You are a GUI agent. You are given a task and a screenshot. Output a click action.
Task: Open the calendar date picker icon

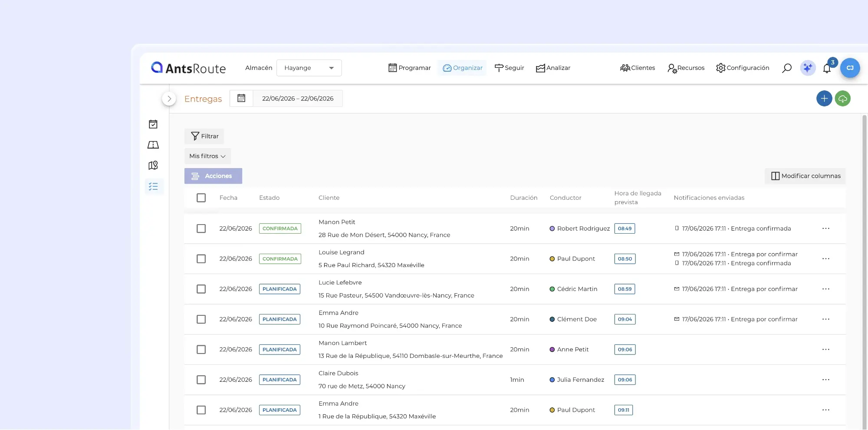[x=241, y=98]
